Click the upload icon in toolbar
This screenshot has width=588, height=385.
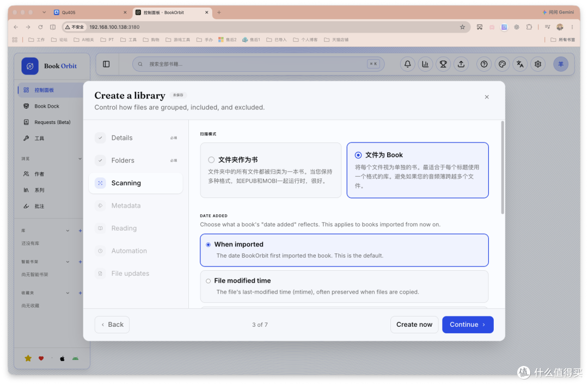(x=461, y=64)
